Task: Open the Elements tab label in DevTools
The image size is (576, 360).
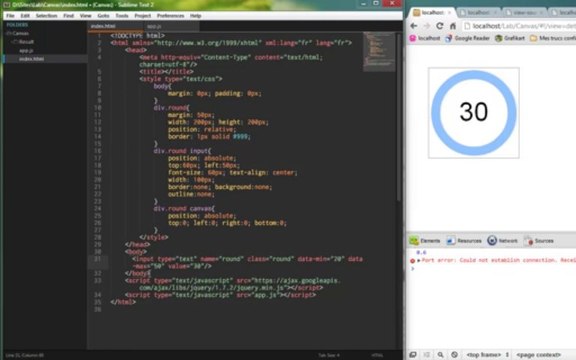Action: point(430,241)
